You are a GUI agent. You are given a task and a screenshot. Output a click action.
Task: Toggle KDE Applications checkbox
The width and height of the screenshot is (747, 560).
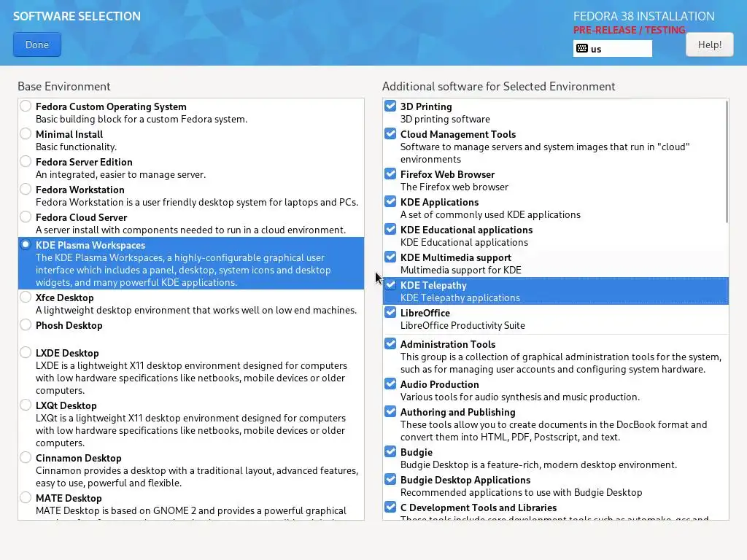click(x=390, y=201)
